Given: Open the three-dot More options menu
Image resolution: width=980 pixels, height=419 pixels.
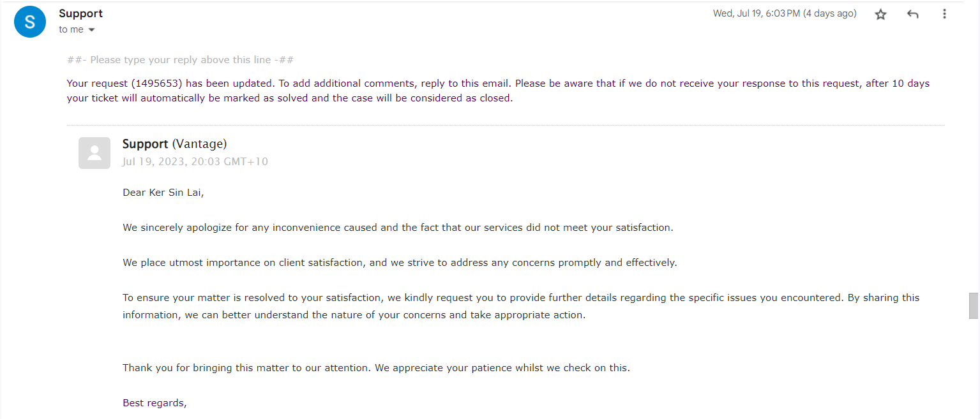Looking at the screenshot, I should point(944,14).
